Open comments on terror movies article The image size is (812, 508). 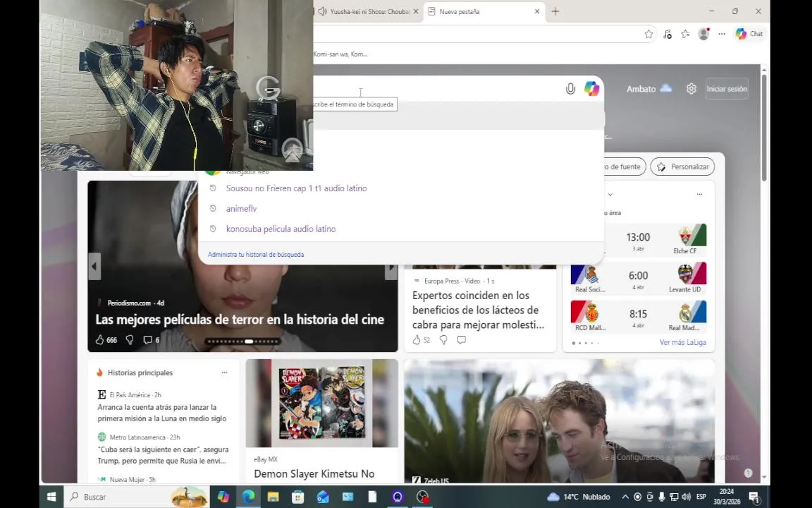(147, 340)
